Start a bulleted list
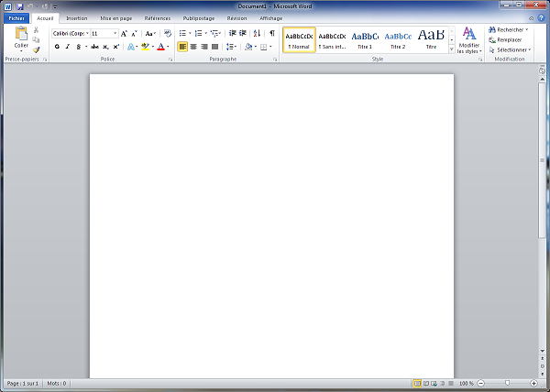 (183, 33)
